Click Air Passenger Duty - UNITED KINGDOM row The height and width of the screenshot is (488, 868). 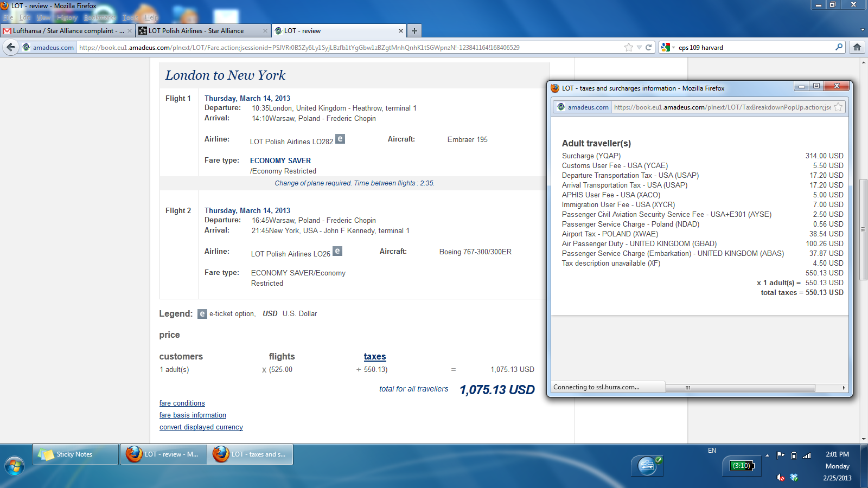tap(703, 243)
